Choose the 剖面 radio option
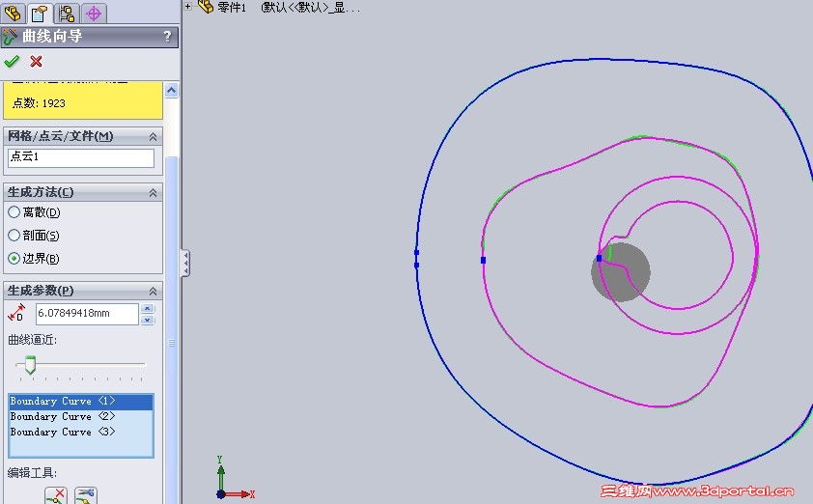 [14, 236]
